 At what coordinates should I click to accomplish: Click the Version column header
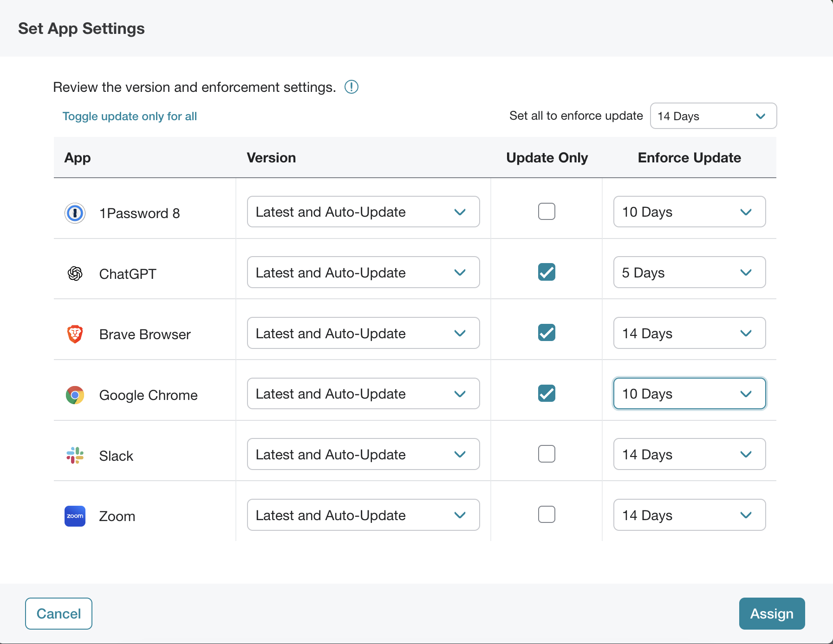click(x=271, y=158)
